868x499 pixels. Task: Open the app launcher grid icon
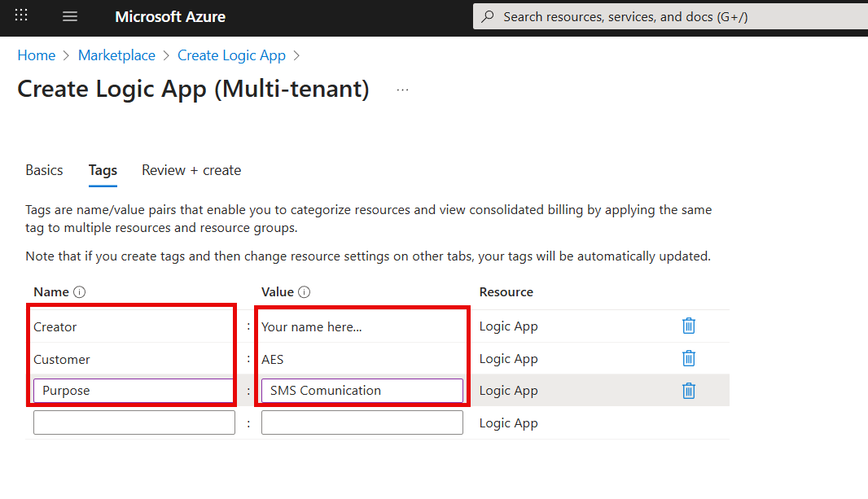(21, 16)
